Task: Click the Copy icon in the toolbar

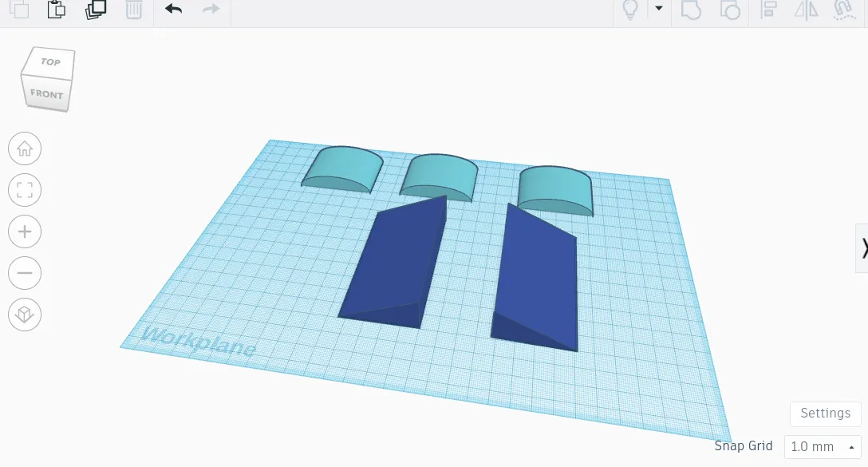Action: pos(19,9)
